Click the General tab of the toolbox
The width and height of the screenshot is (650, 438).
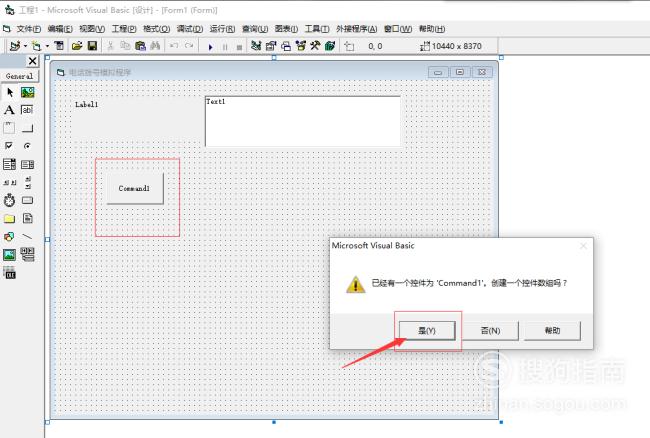click(x=19, y=76)
